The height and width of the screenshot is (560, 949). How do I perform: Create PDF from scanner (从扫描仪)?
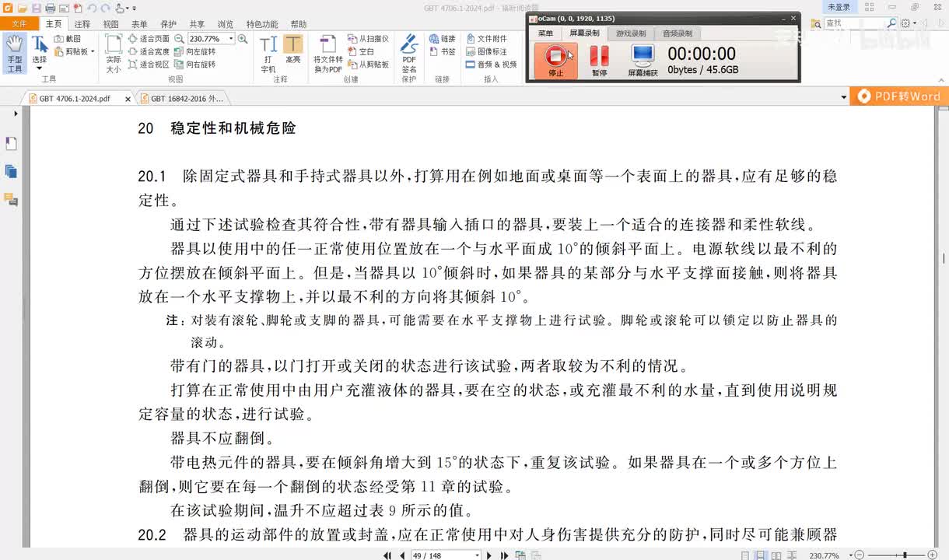368,38
